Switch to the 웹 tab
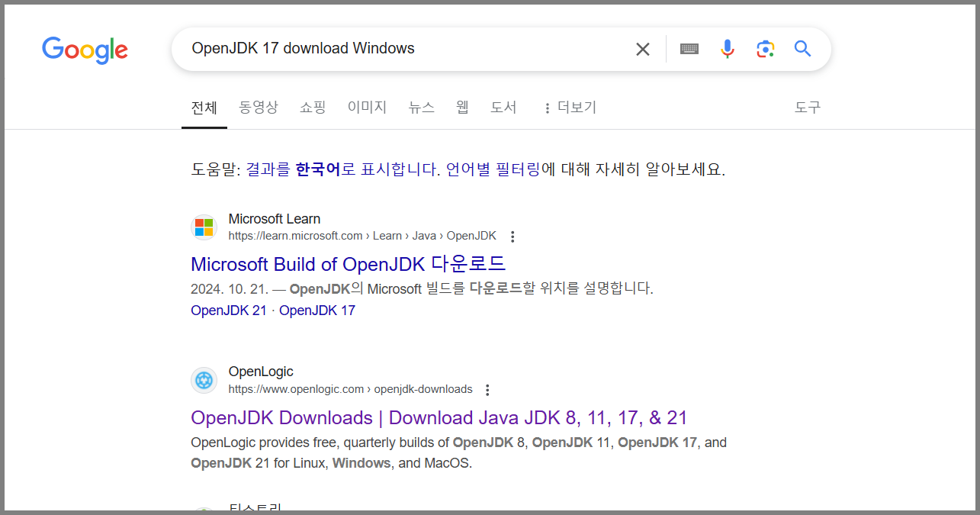This screenshot has height=515, width=980. [x=462, y=108]
